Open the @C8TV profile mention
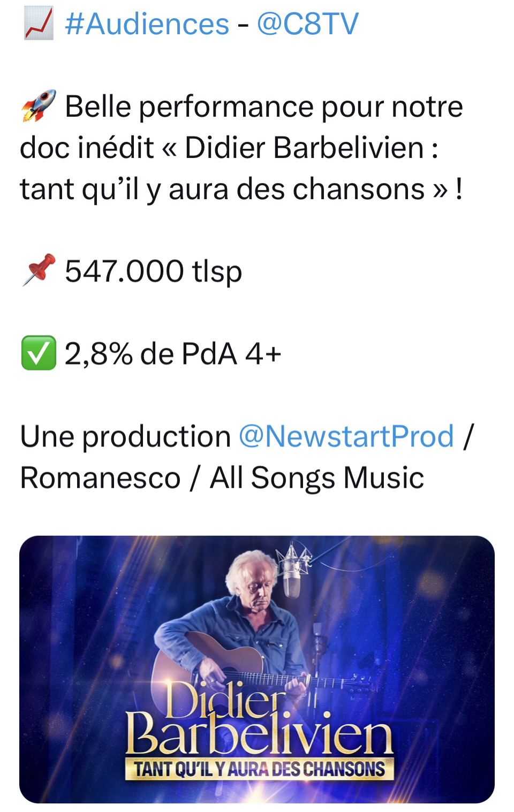 click(x=307, y=24)
